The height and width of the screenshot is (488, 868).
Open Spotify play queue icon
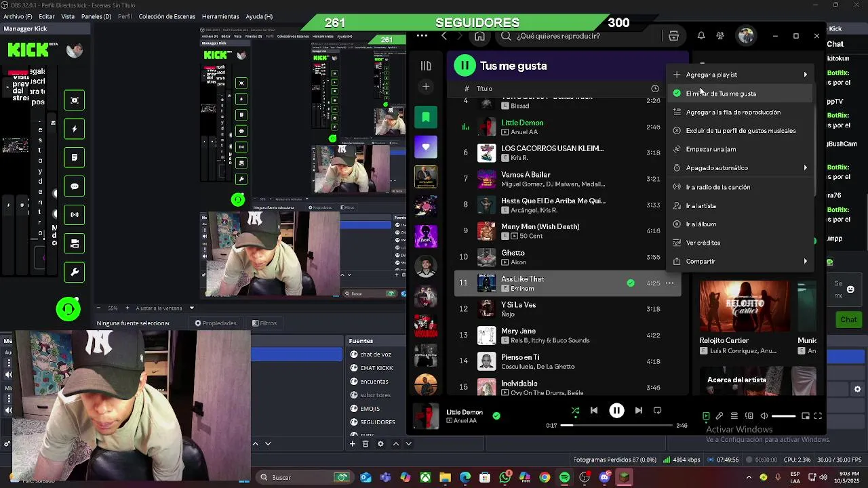734,416
